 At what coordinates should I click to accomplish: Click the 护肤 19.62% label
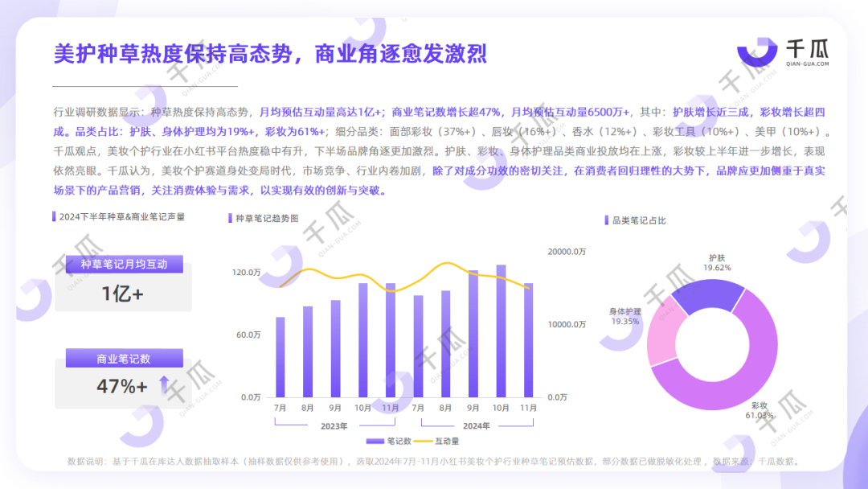(x=717, y=263)
